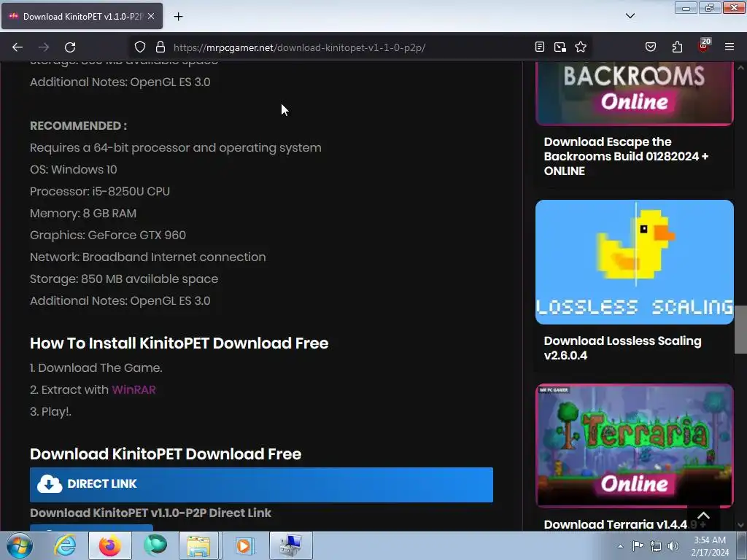Open network status tray icon

[x=656, y=546]
